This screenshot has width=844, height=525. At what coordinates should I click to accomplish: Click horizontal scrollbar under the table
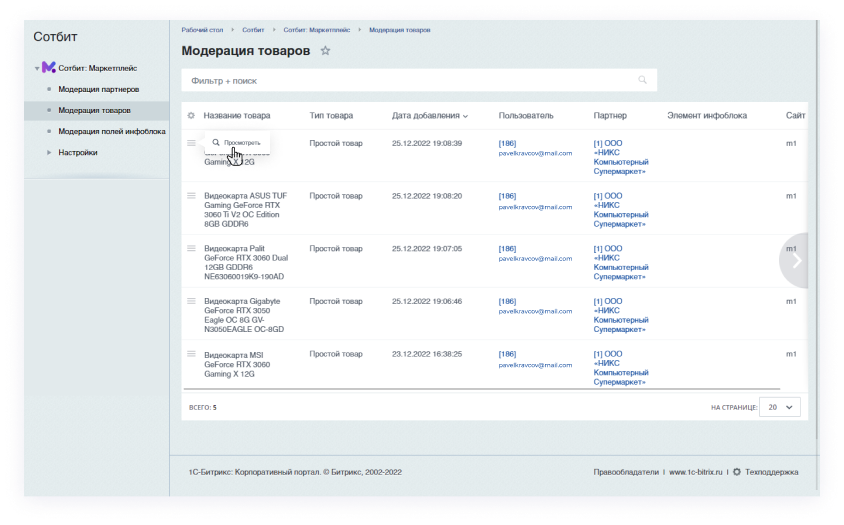pos(482,388)
